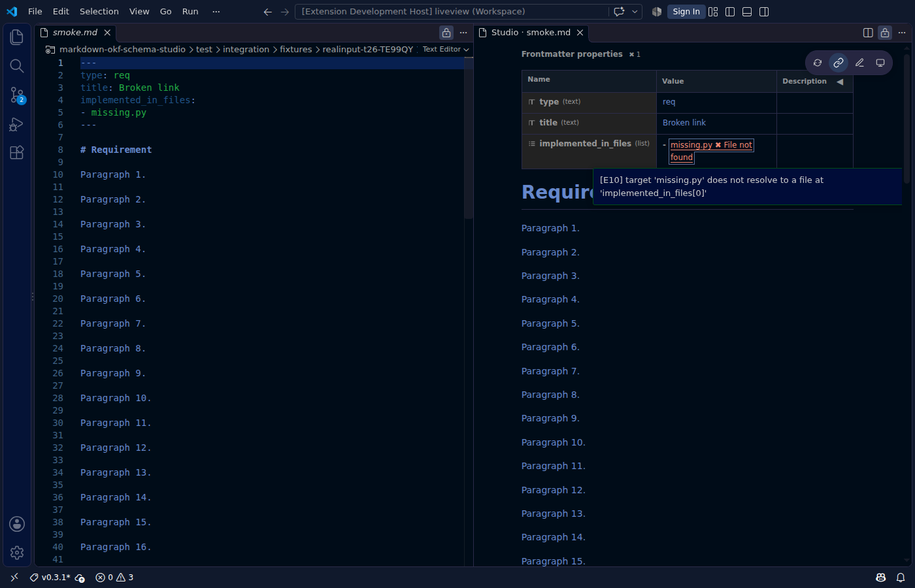This screenshot has width=915, height=588.
Task: Open the Accounts menu icon
Action: [x=17, y=524]
